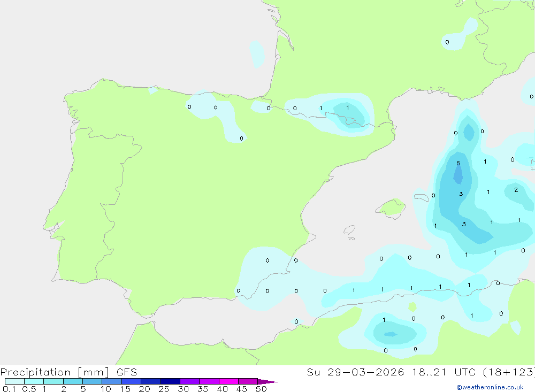Image resolution: width=535 pixels, height=392 pixels.
Task: Click the "50" legend label
Action: [261, 389]
